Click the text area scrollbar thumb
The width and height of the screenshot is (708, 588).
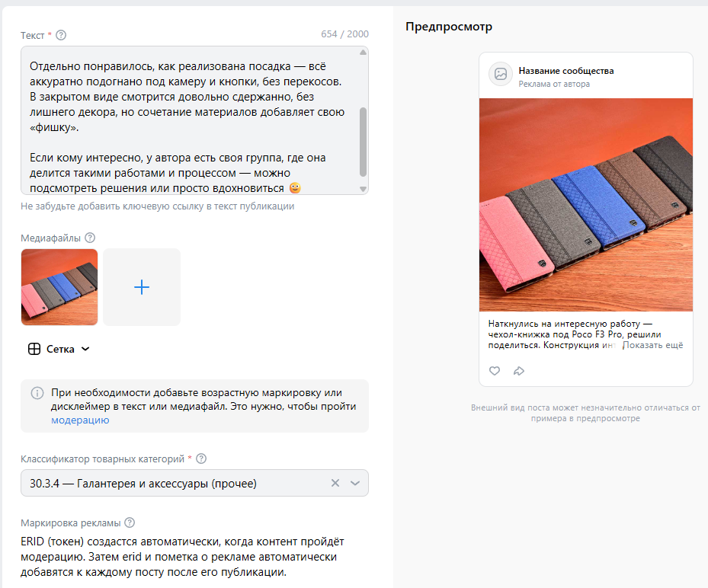point(363,142)
